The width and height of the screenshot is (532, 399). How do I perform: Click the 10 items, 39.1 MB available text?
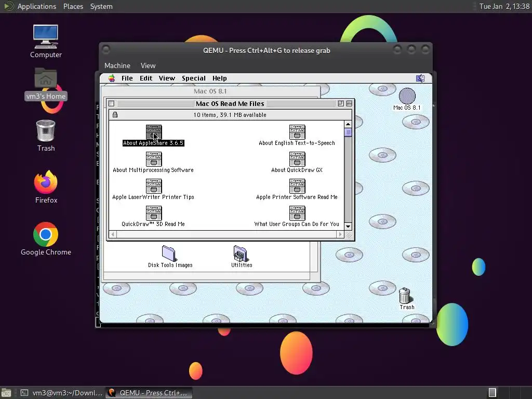pos(230,115)
